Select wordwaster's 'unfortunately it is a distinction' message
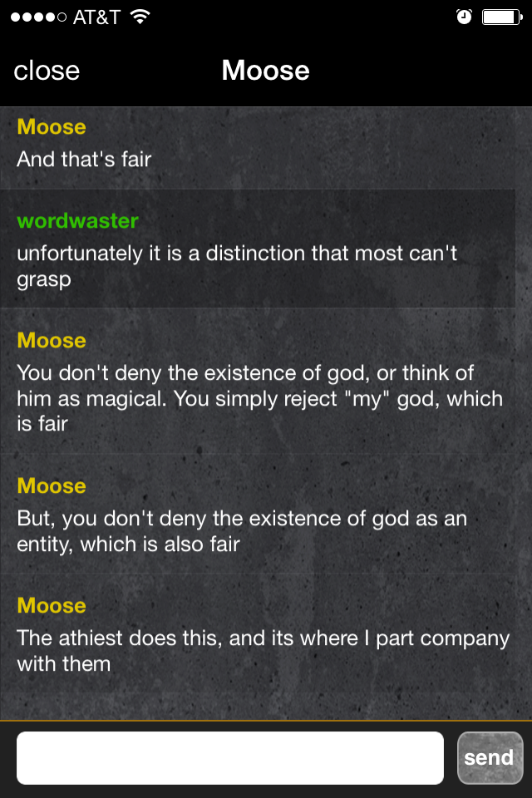Image resolution: width=532 pixels, height=798 pixels. (x=237, y=266)
